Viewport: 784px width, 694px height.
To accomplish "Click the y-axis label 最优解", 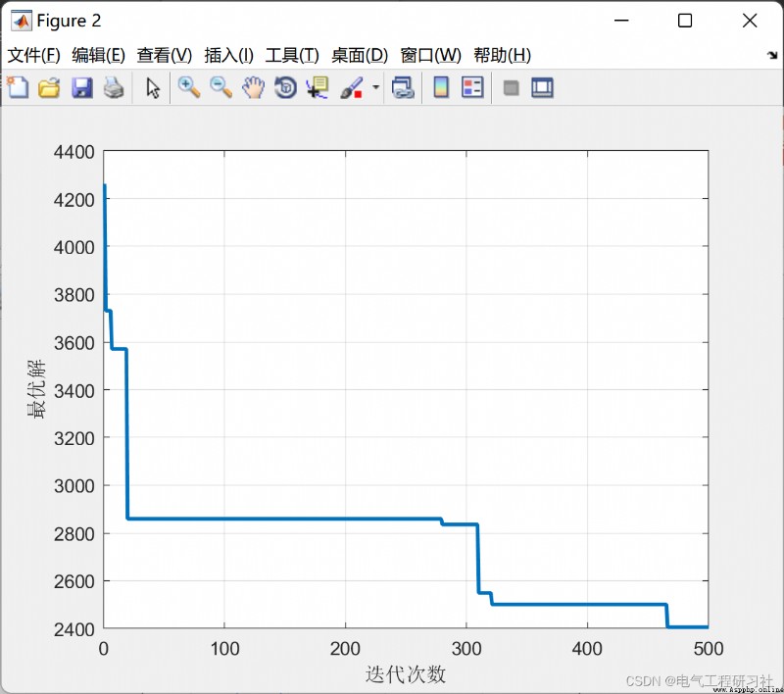I will point(36,388).
